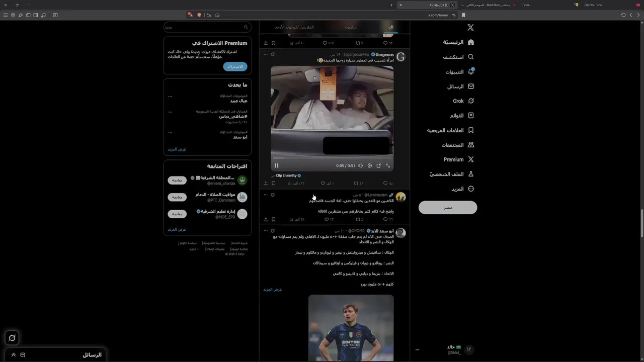Open Communities in the sidebar
Screen dimensions: 644x362
(x=458, y=145)
